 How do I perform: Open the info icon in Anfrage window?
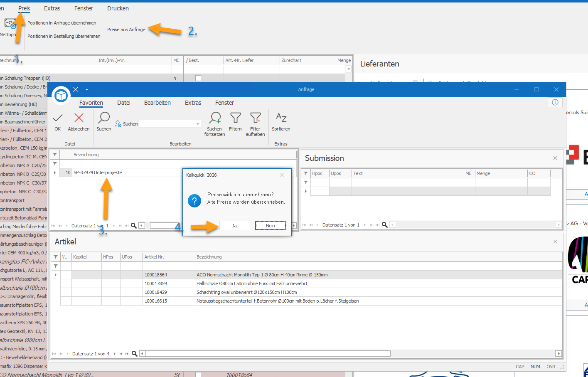tap(555, 102)
